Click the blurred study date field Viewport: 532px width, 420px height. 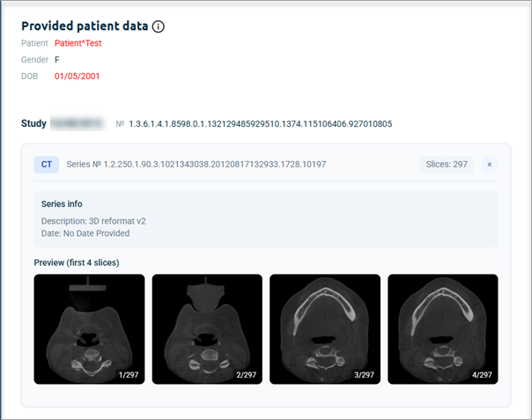[x=77, y=123]
